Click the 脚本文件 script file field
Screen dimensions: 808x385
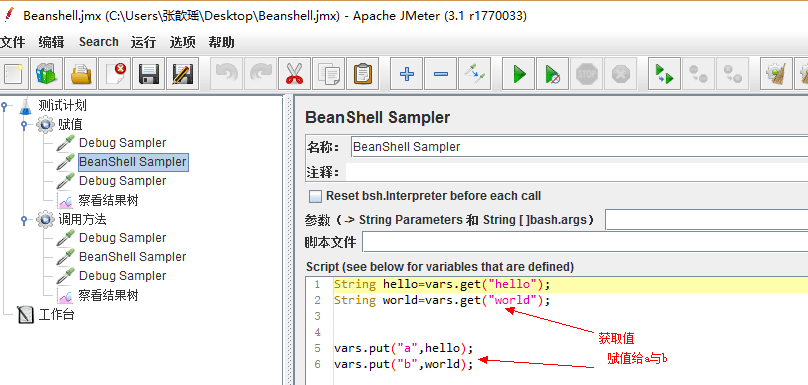[x=585, y=242]
